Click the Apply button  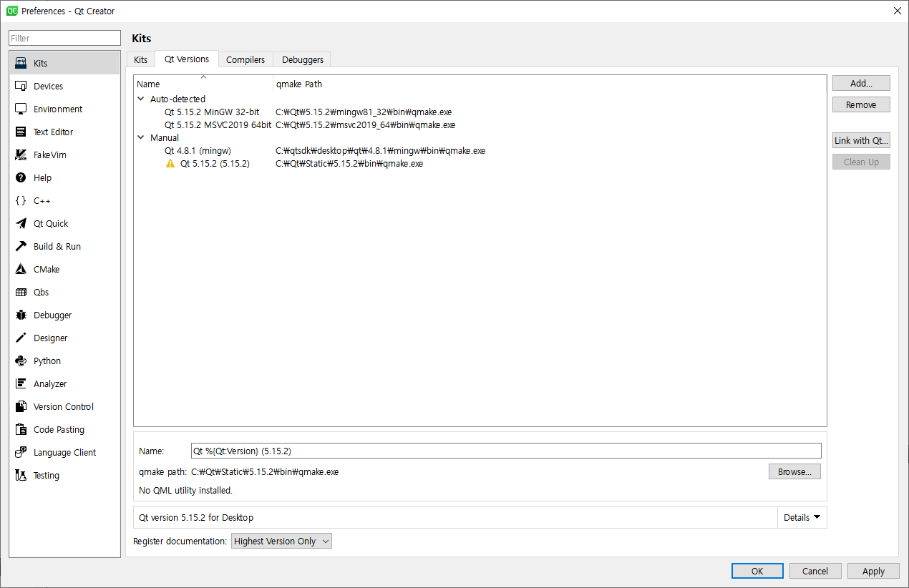click(x=873, y=571)
